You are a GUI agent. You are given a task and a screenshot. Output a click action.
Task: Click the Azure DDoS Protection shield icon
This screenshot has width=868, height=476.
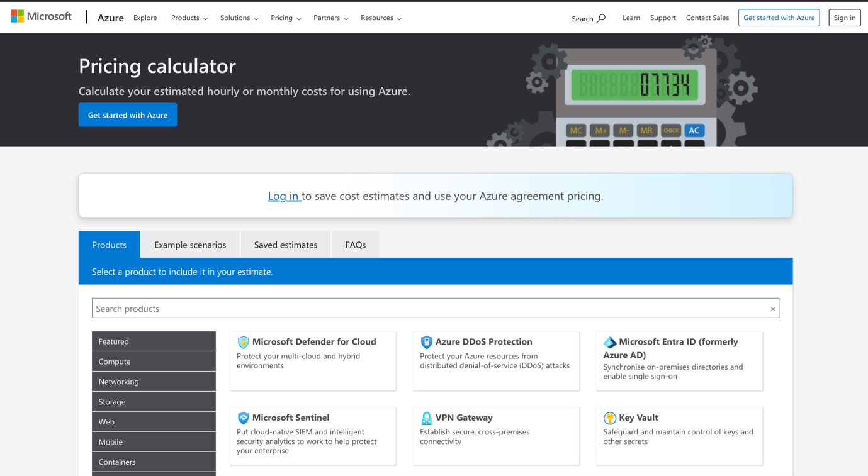[426, 342]
